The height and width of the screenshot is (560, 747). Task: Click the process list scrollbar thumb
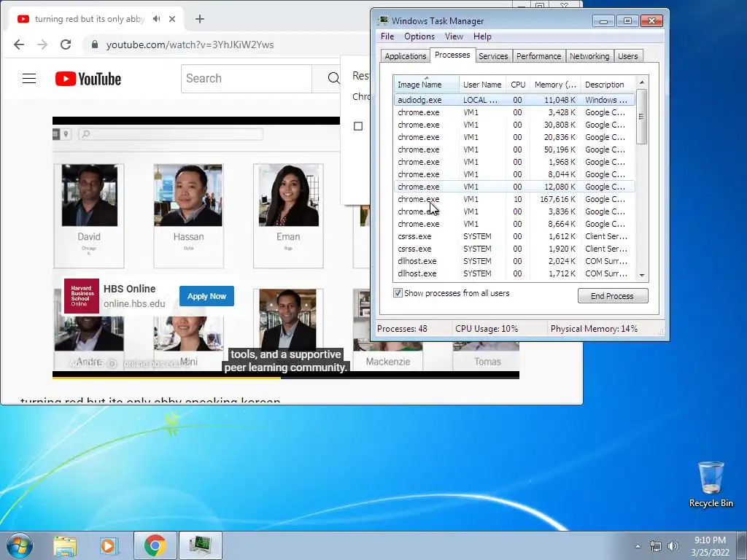point(642,117)
